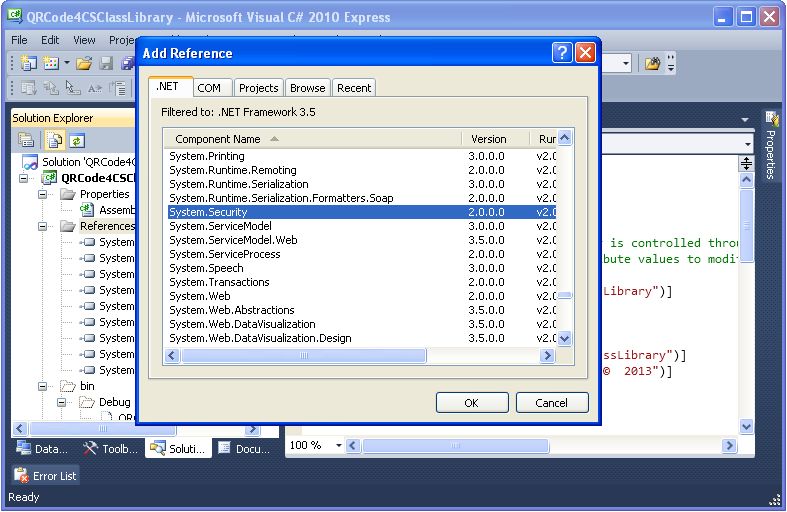Click the code editor horizontal scrollbar thumb
787x512 pixels.
[x=455, y=445]
